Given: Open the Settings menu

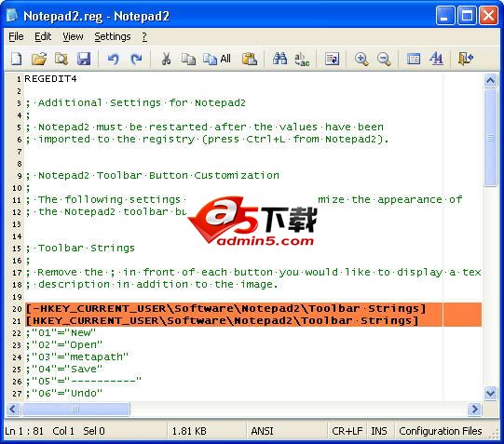Looking at the screenshot, I should tap(113, 36).
